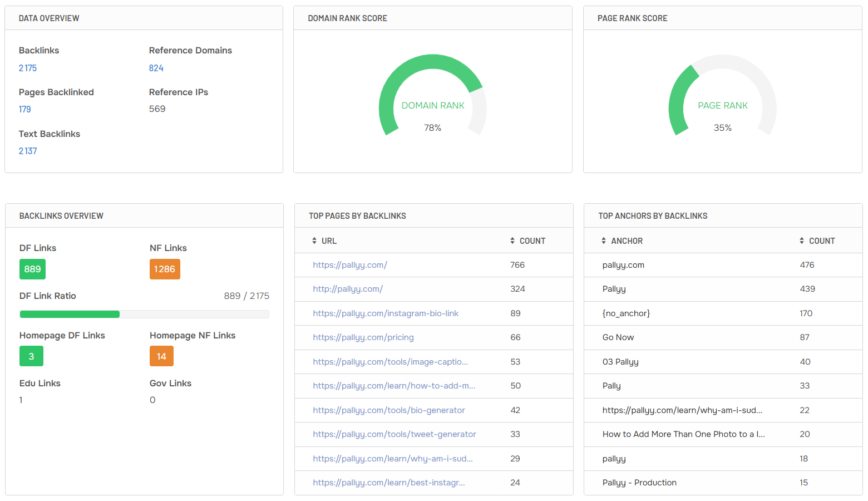
Task: Select the Pally anchor row
Action: pyautogui.click(x=723, y=386)
